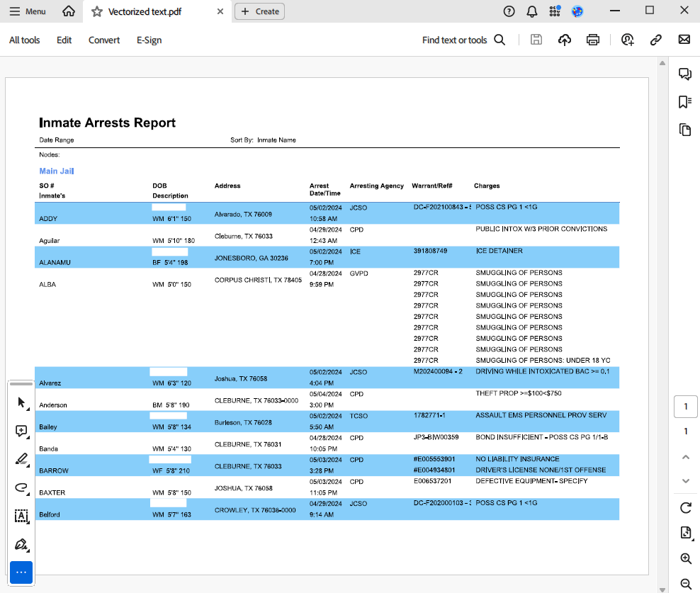Choose the freehand draw loop tool

point(21,487)
